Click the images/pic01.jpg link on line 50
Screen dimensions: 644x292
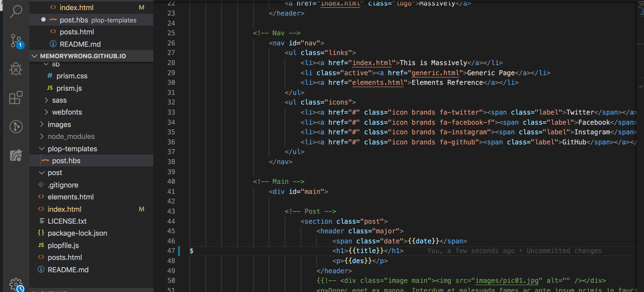[x=507, y=281]
